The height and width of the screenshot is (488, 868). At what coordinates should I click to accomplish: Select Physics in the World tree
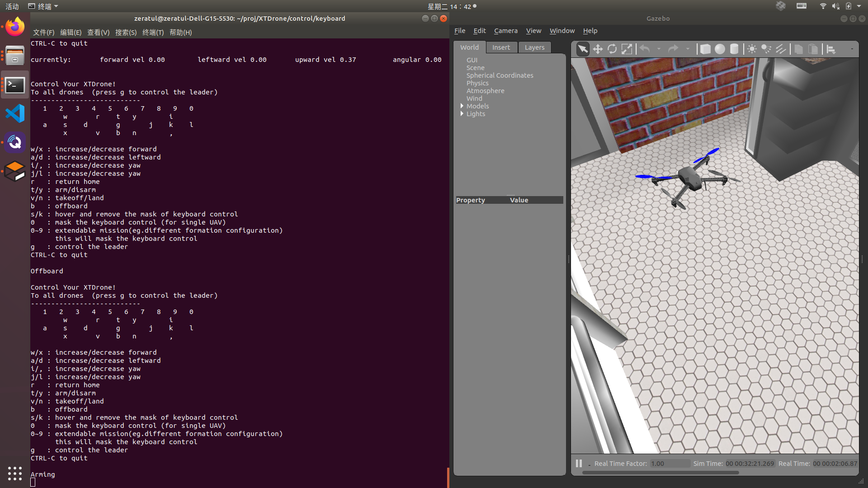pyautogui.click(x=477, y=83)
